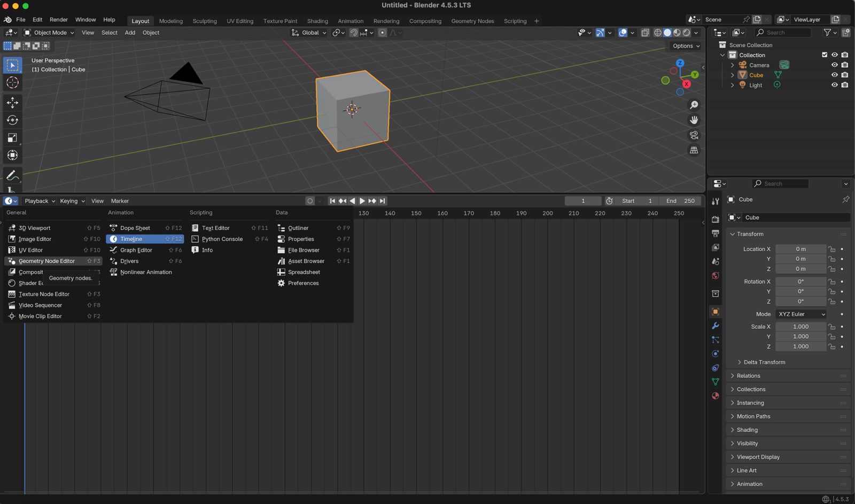The width and height of the screenshot is (855, 504).
Task: Uncheck the Collection exclude checkbox
Action: pyautogui.click(x=825, y=55)
